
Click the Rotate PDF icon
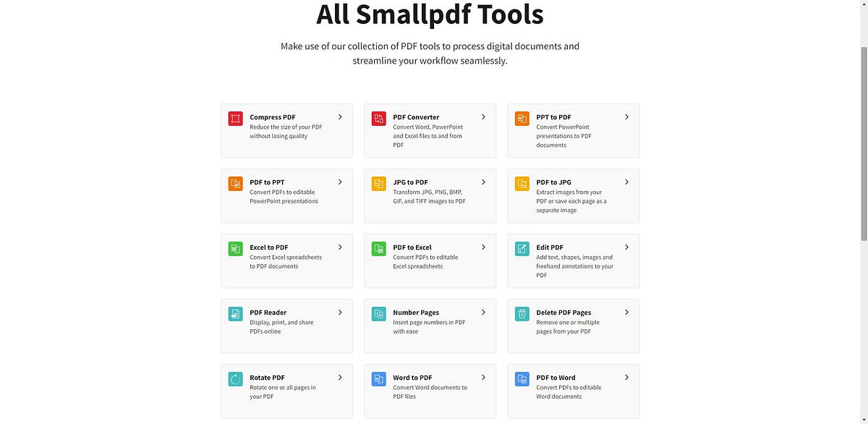pos(235,379)
